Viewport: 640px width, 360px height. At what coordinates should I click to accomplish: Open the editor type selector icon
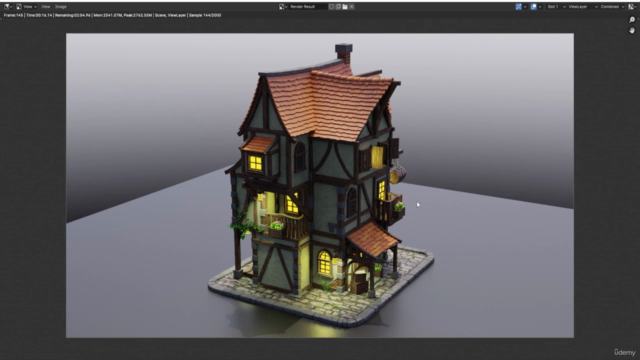tap(8, 7)
